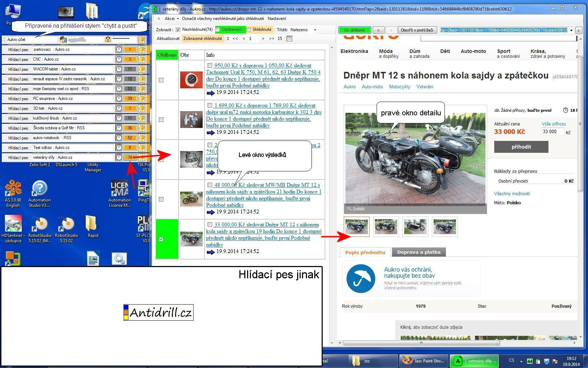Image resolution: width=588 pixels, height=368 pixels.
Task: Switch to the Doprava a platba tab
Action: tap(419, 252)
